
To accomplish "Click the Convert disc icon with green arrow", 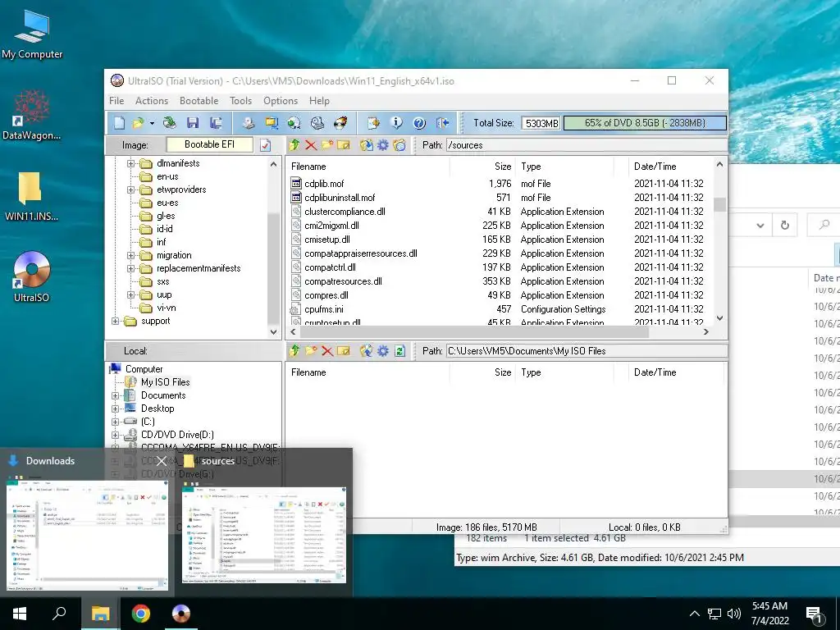I will pyautogui.click(x=294, y=123).
